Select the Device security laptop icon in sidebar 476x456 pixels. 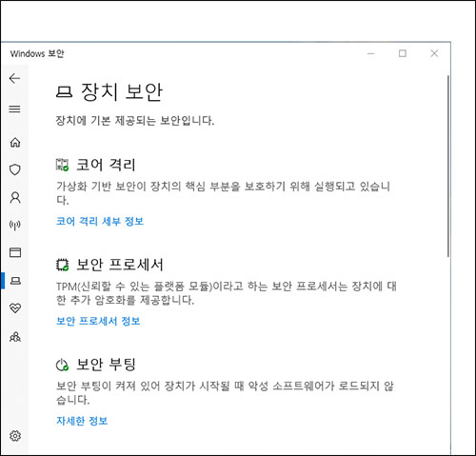(15, 281)
